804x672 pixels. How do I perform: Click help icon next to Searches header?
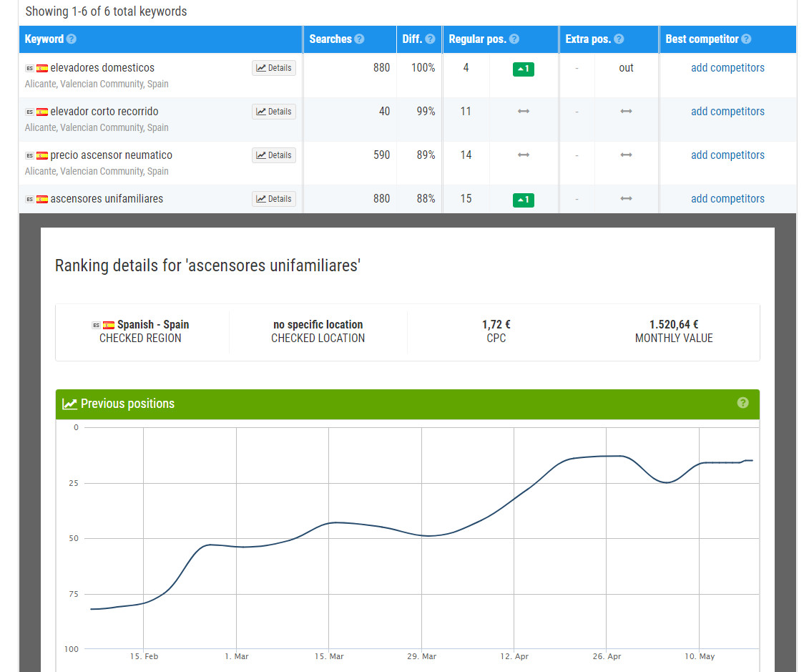360,39
